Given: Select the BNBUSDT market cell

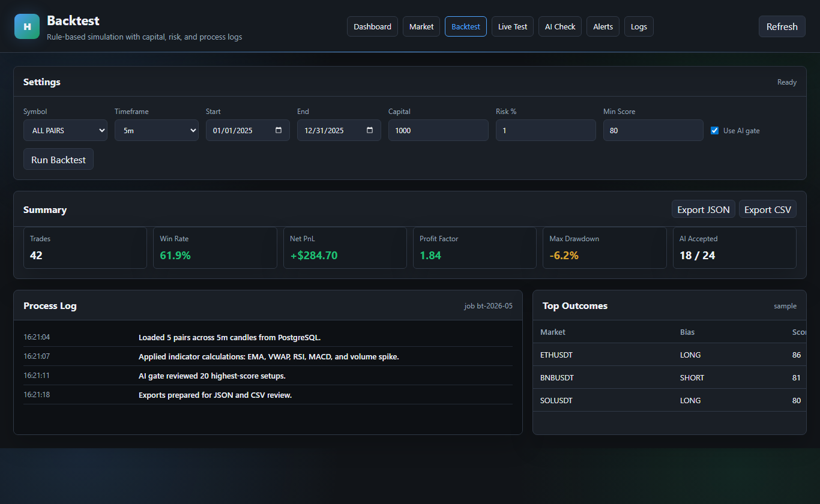Looking at the screenshot, I should click(557, 378).
